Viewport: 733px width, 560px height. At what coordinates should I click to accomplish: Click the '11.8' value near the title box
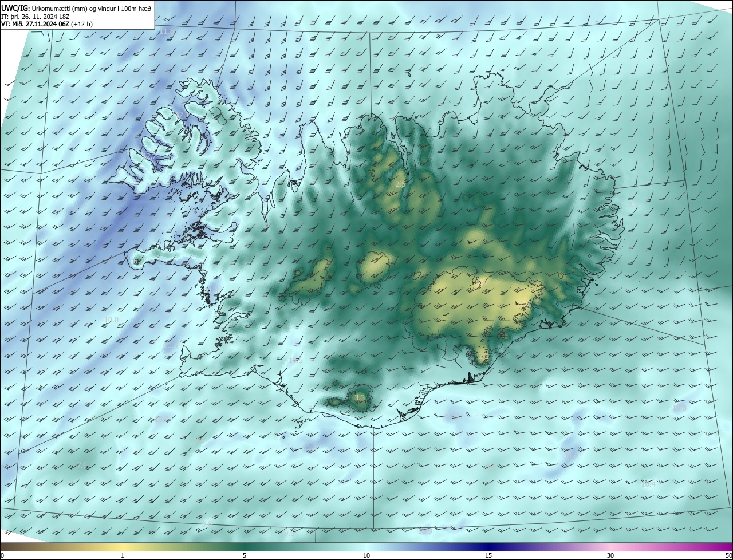(167, 31)
